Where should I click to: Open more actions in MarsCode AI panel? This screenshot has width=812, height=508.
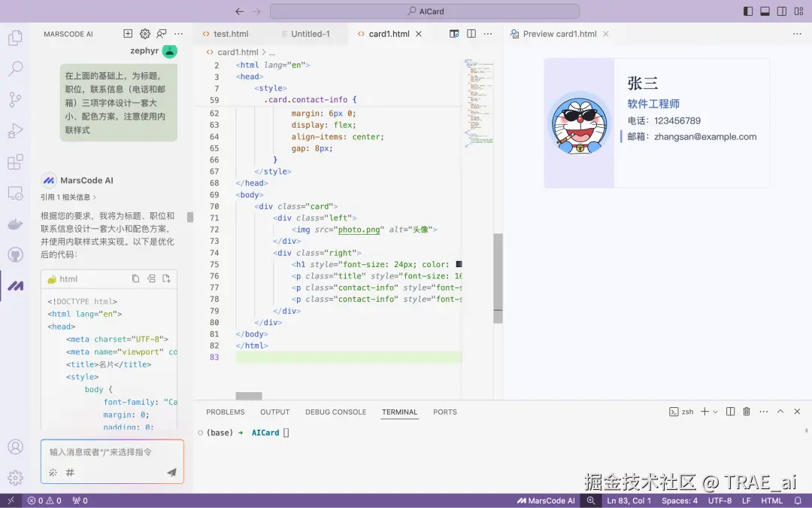coord(179,34)
